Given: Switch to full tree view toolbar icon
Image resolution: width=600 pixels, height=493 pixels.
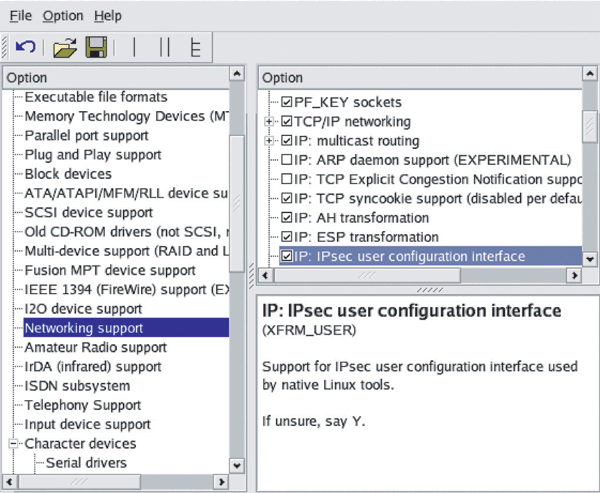Looking at the screenshot, I should tap(194, 47).
